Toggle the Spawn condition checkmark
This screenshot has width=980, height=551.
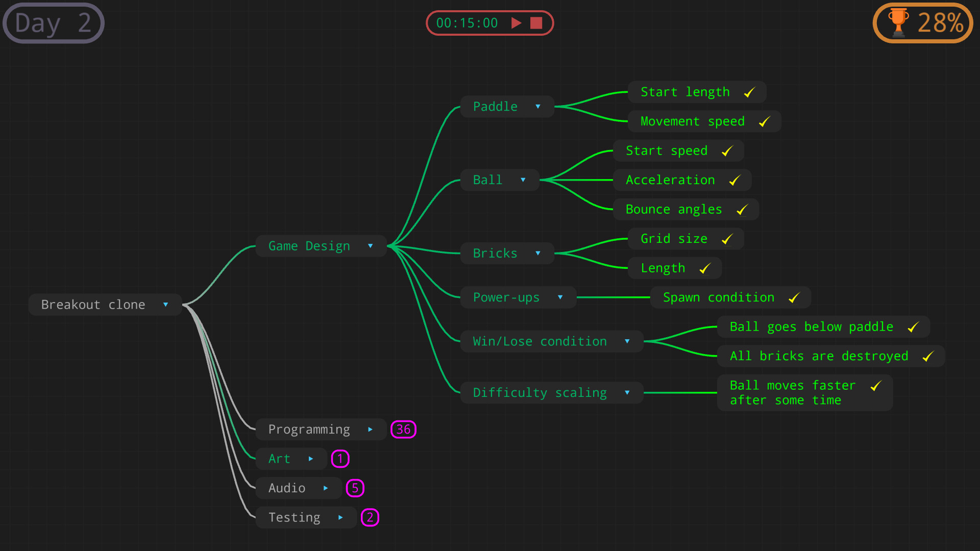pyautogui.click(x=794, y=298)
